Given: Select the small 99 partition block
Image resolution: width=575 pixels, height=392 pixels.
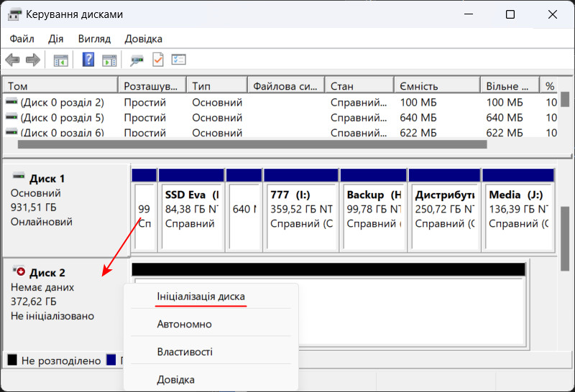Looking at the screenshot, I should (x=144, y=210).
